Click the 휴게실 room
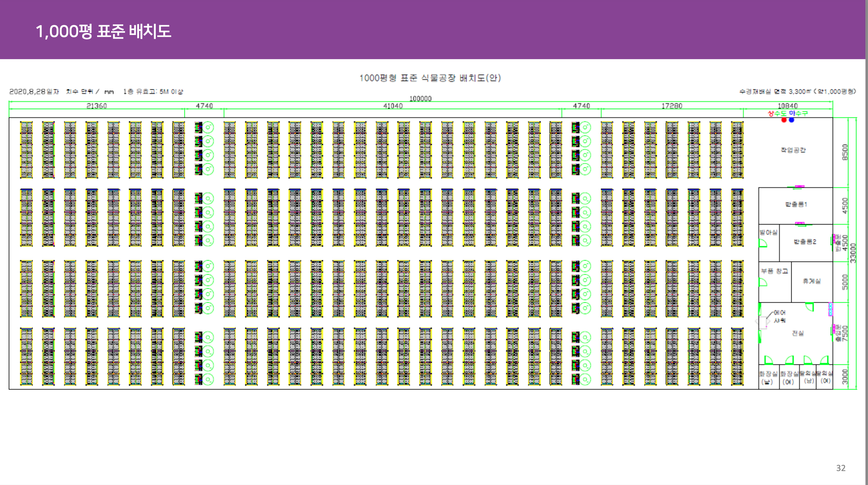 pos(812,281)
